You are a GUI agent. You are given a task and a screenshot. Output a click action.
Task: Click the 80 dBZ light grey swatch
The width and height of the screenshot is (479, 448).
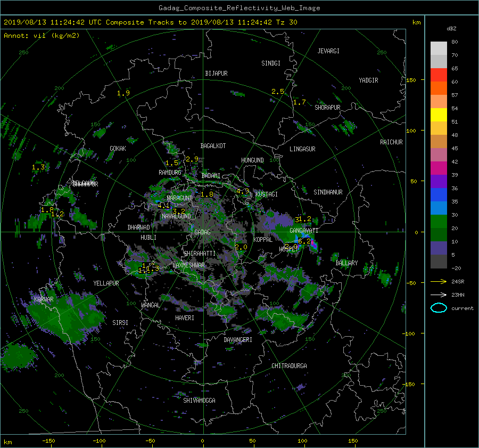(439, 48)
